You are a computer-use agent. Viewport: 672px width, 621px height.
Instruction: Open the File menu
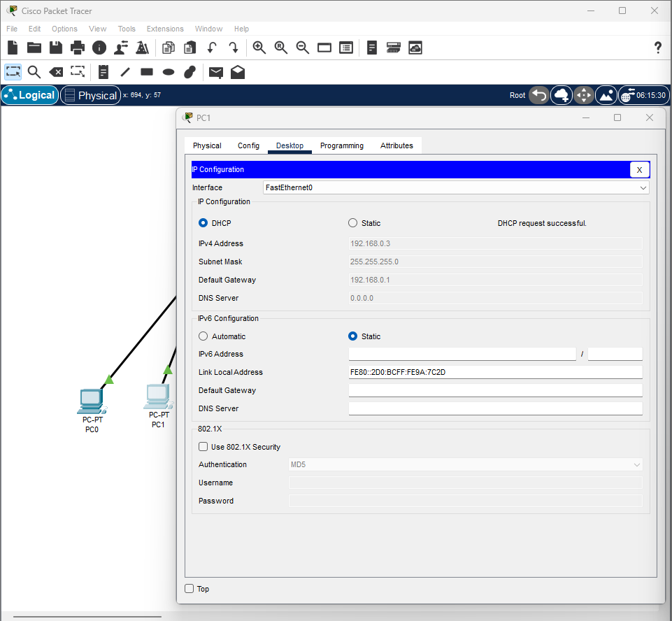[12, 29]
